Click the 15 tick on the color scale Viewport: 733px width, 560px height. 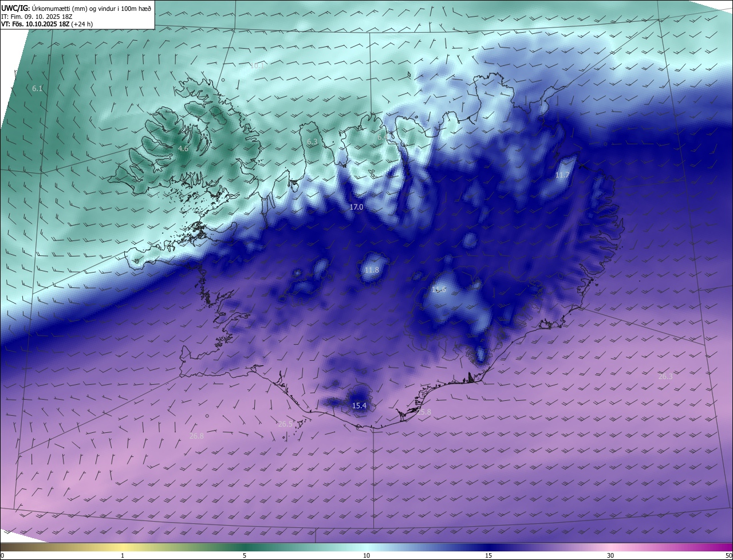tap(488, 555)
